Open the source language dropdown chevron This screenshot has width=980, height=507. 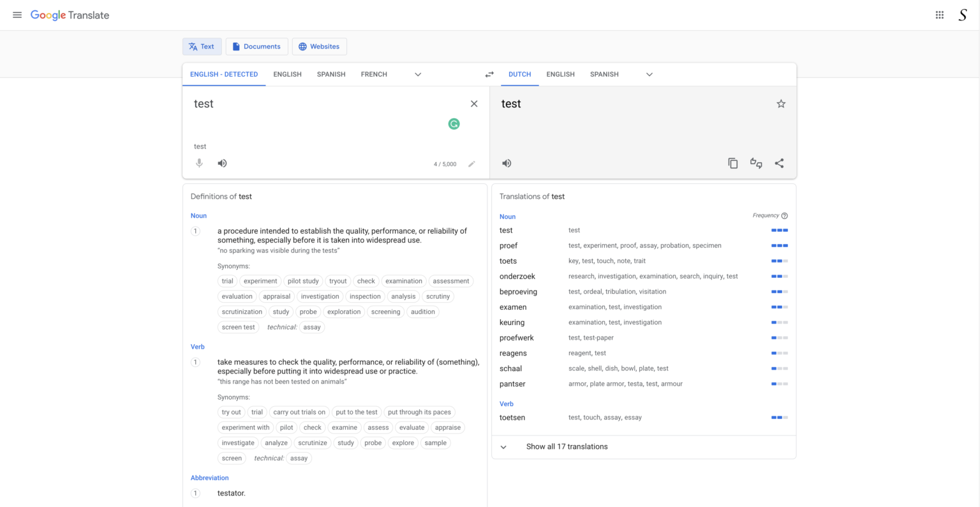418,75
